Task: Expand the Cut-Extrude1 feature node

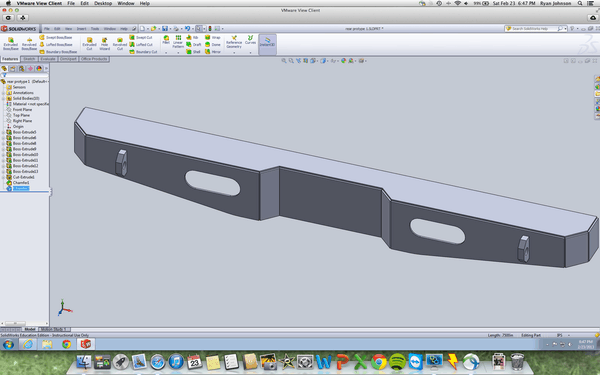Action: tap(3, 177)
